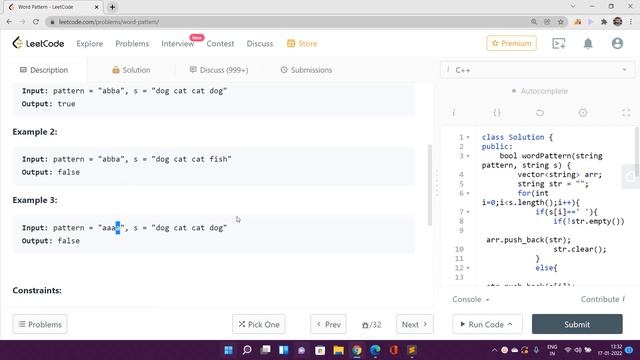The width and height of the screenshot is (640, 360).
Task: Click the panel divider drag handle
Action: point(436,182)
